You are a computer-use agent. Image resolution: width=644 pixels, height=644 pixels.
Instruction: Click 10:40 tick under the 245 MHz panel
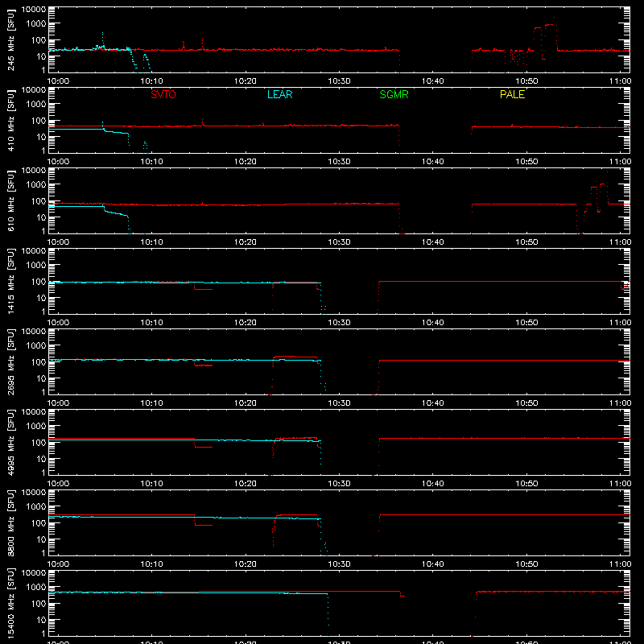pyautogui.click(x=433, y=81)
